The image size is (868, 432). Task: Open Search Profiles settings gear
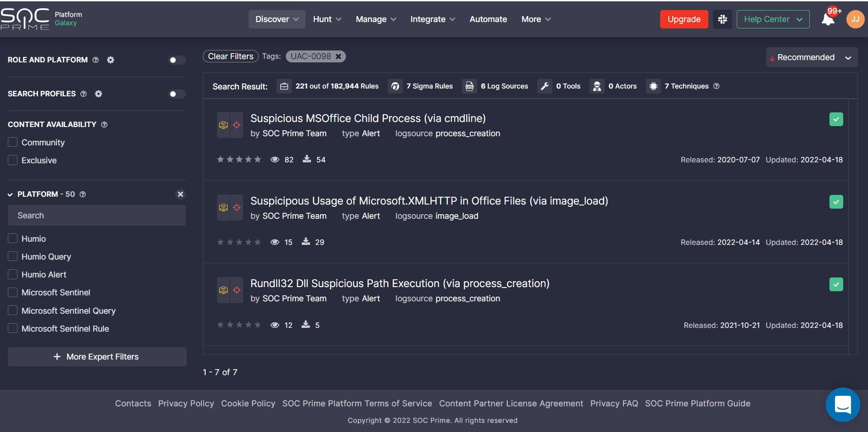pyautogui.click(x=98, y=94)
